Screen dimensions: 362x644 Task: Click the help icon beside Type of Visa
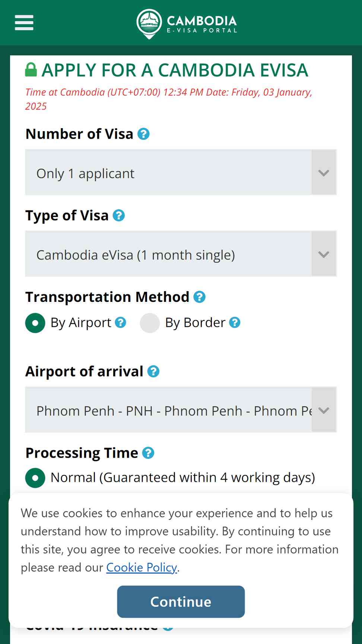pyautogui.click(x=119, y=215)
